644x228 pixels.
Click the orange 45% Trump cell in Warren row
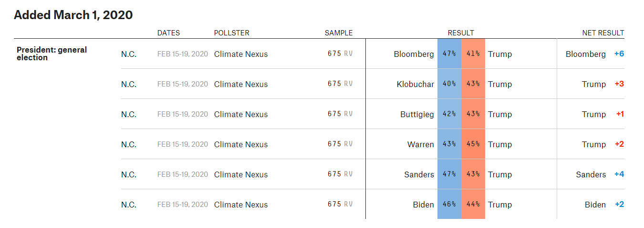473,144
